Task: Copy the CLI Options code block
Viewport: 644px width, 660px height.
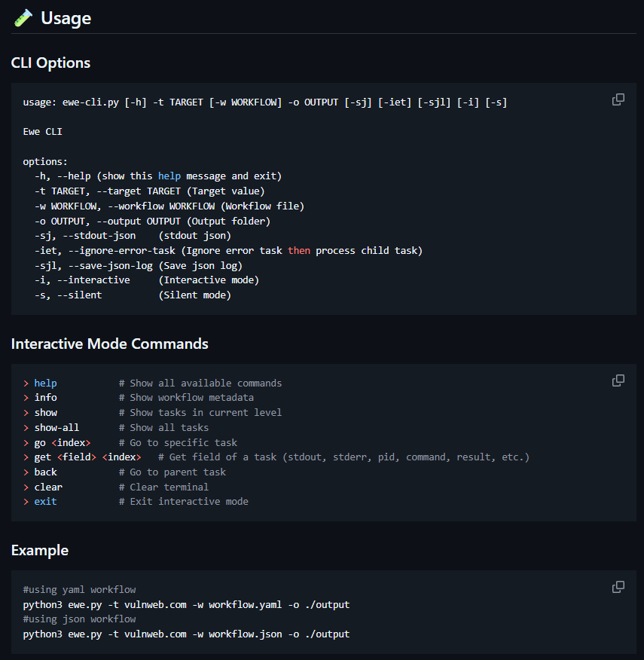Action: 618,99
